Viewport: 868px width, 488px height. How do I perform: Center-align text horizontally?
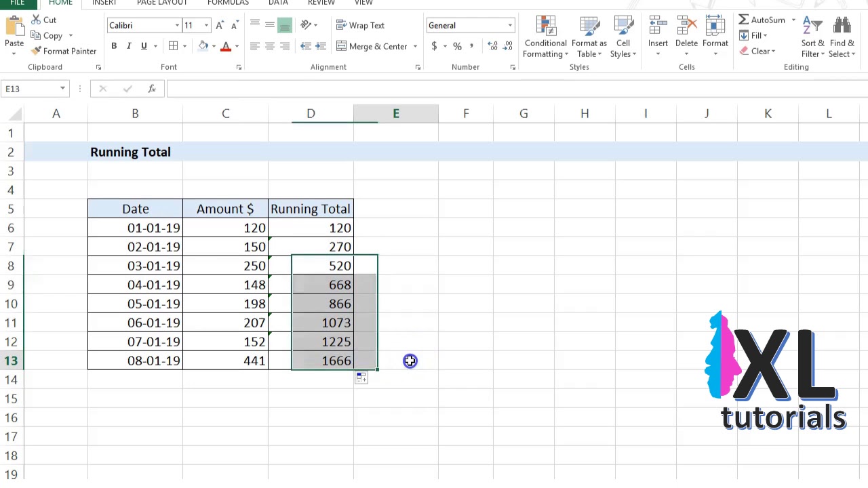click(x=269, y=46)
